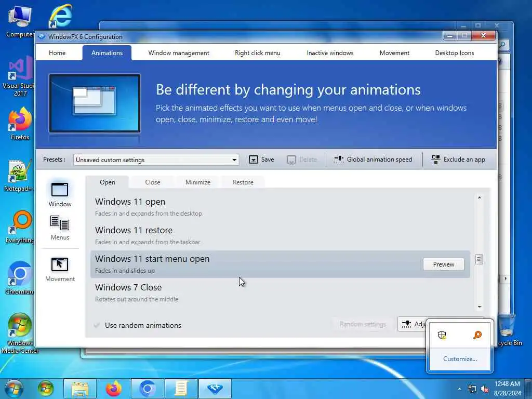Select the Windows 11 restore animation
This screenshot has height=399, width=532.
point(280,235)
